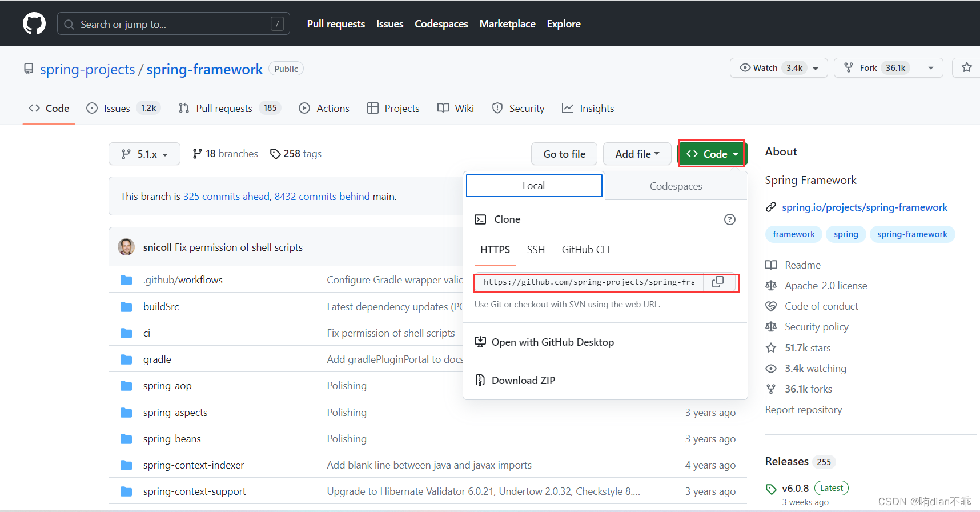Select the GitHub CLI clone option

[585, 250]
